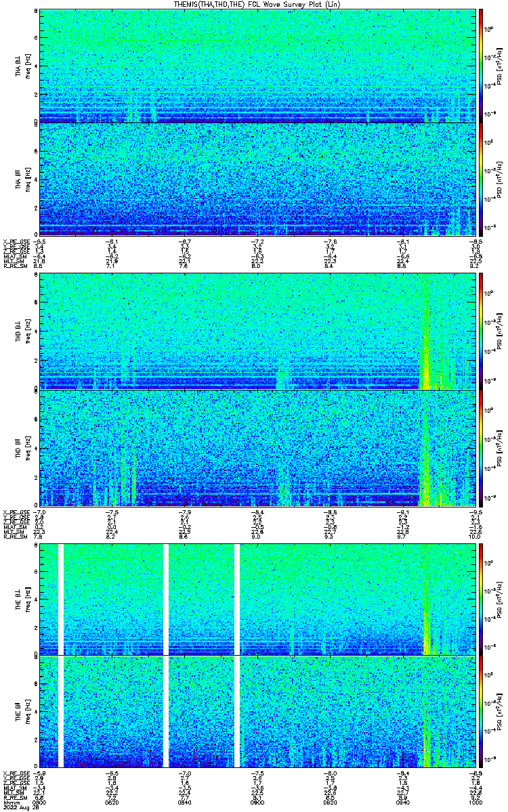
Task: Click PSD [nT²/Hz] label beside THA B⊥ colorbar
Action: [499, 66]
